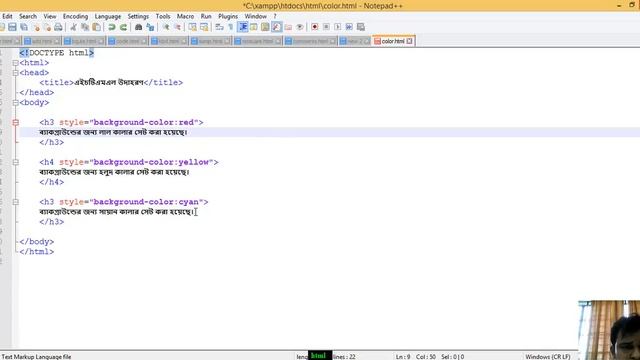Collapse the <body> fold marker
The height and width of the screenshot is (360, 640).
[x=16, y=103]
